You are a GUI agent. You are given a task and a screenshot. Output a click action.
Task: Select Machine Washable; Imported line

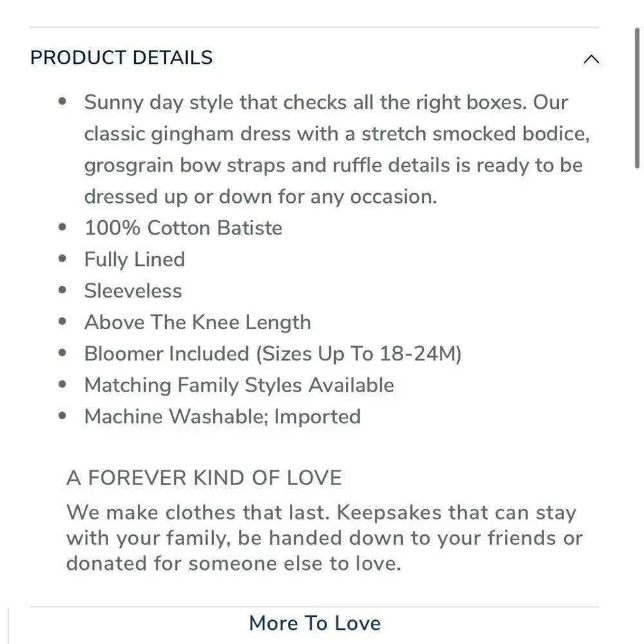click(x=223, y=417)
